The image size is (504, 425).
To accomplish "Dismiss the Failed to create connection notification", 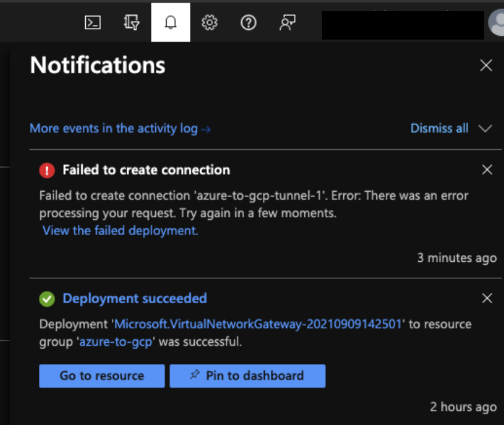I will pos(487,170).
